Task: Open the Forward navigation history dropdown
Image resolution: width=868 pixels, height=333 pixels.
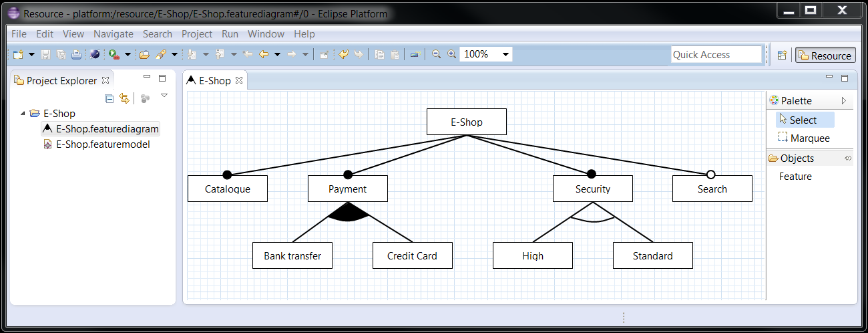Action: tap(305, 55)
